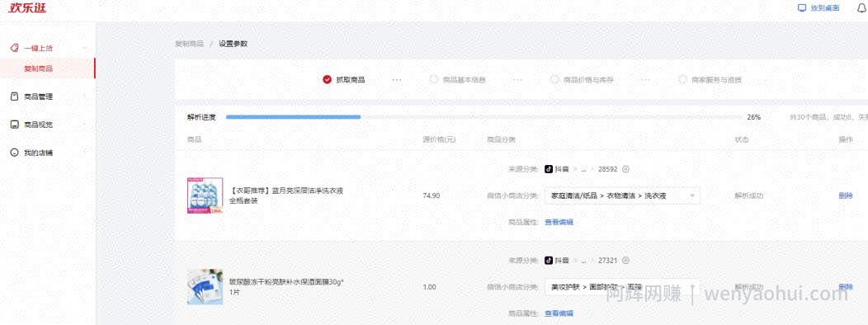
Task: Expand the 商品视觉 menu chevron
Action: click(x=85, y=125)
